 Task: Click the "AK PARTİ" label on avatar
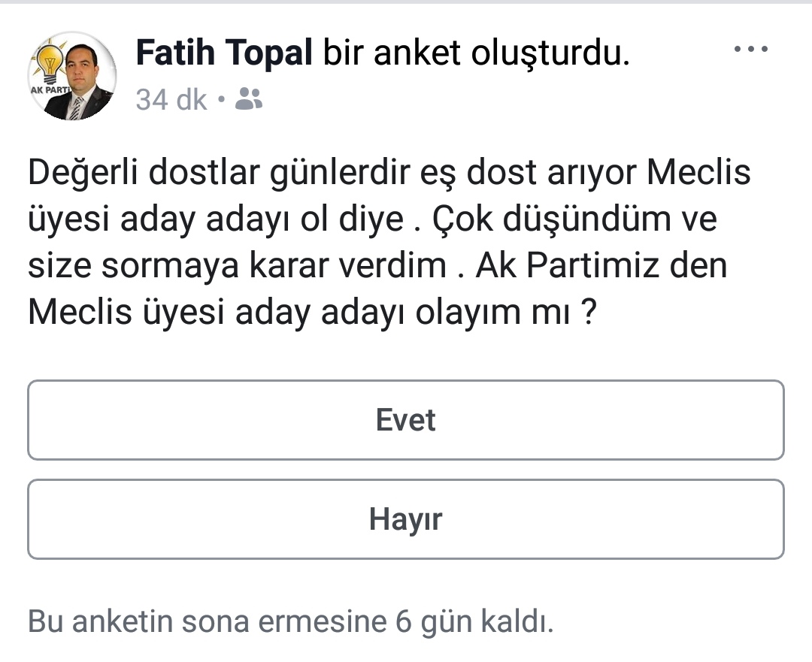[x=47, y=89]
